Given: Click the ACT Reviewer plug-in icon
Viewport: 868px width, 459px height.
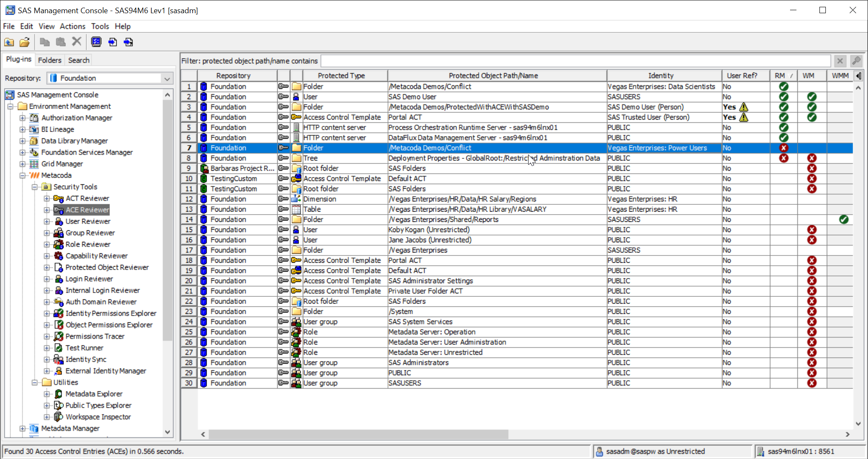Looking at the screenshot, I should (59, 198).
